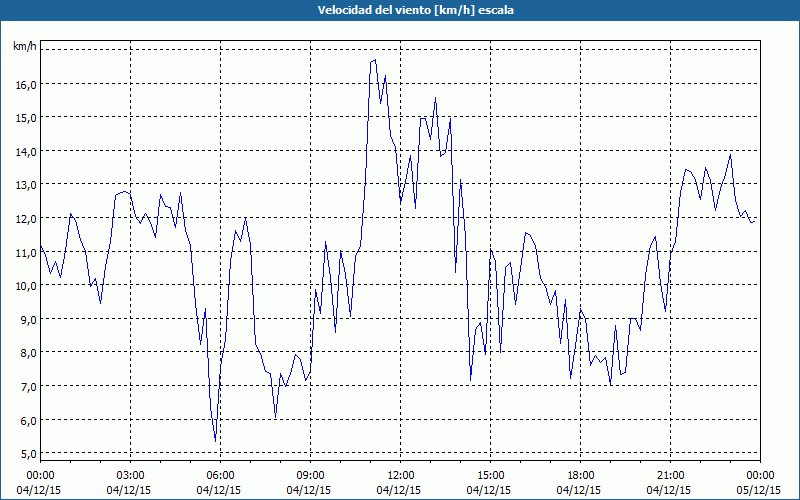The image size is (800, 500).
Task: Click the chart title "Velocidad del viento [km/h] escala"
Action: point(415,10)
